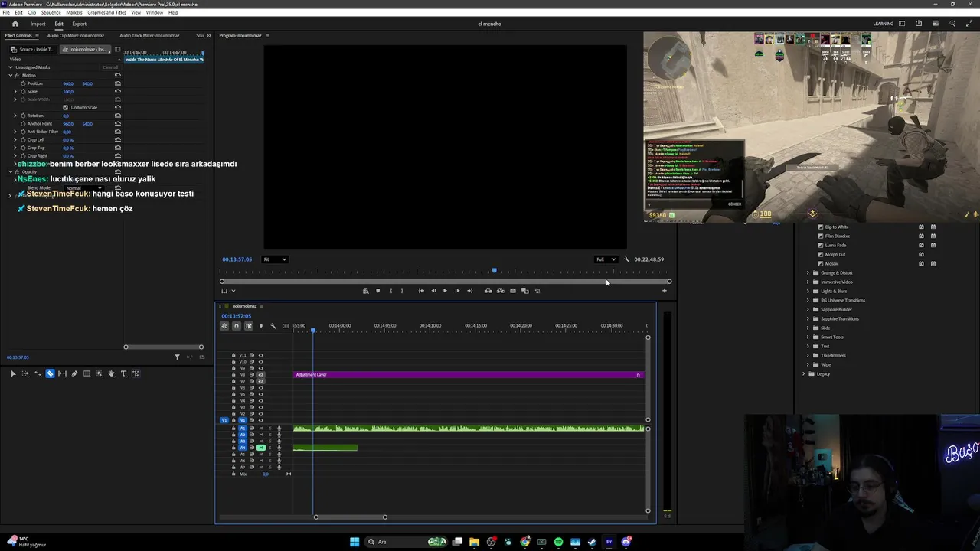The height and width of the screenshot is (551, 980).
Task: Select the Type tool in tools panel
Action: (x=123, y=373)
